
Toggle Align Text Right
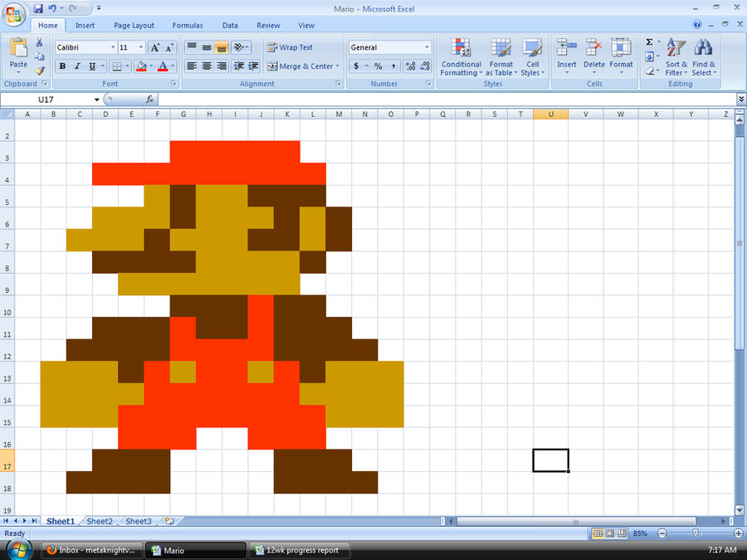coord(221,66)
